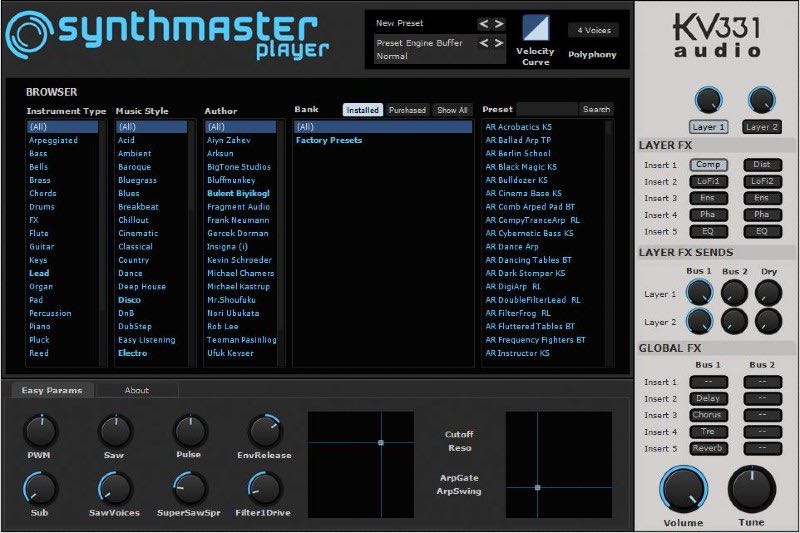Step Preset Engine Buffer forward with right arrow
Viewport: 800px width, 533px height.
tap(498, 43)
